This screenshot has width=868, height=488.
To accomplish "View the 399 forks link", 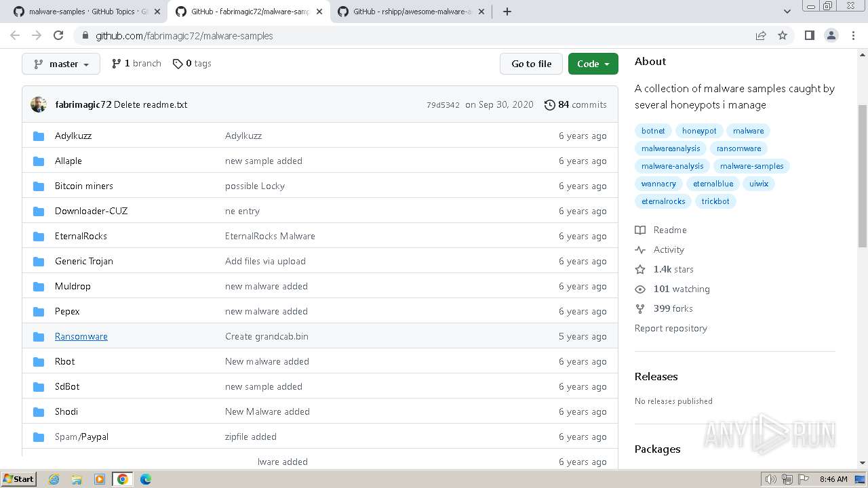I will [x=664, y=308].
